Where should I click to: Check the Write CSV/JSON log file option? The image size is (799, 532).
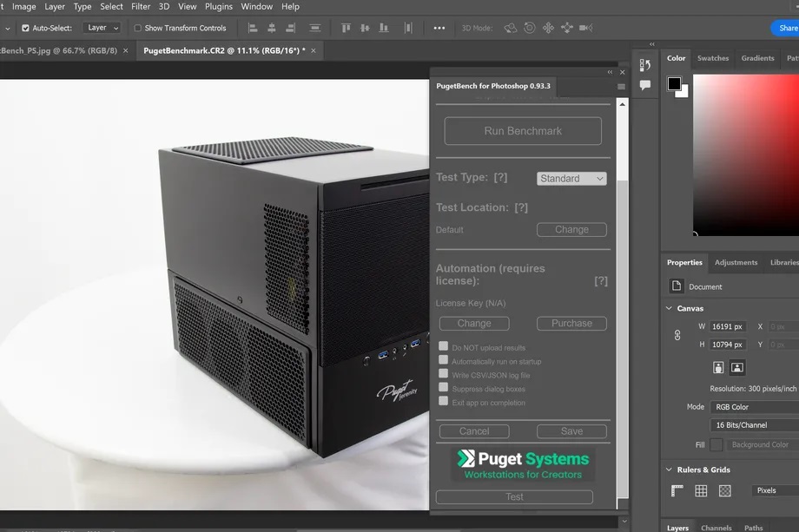click(x=444, y=374)
